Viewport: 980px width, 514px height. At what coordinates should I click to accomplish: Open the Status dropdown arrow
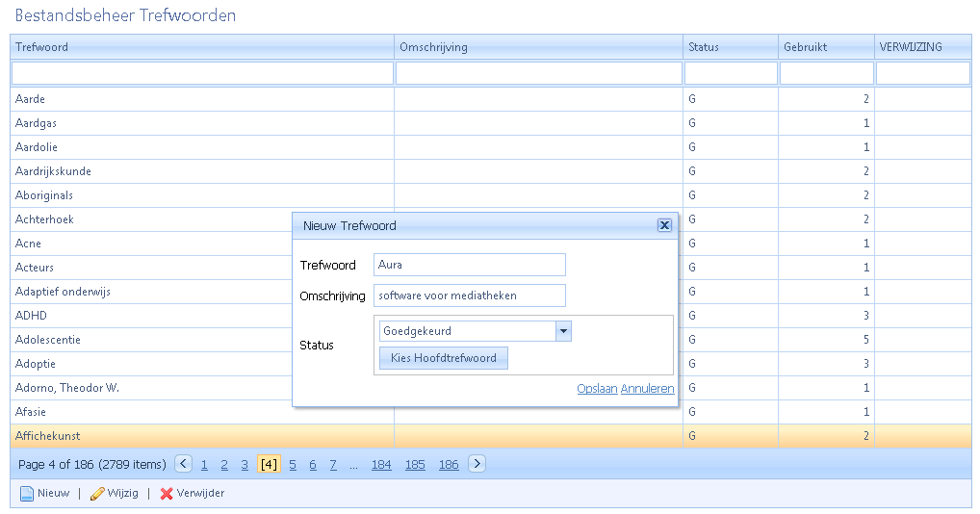[x=564, y=331]
